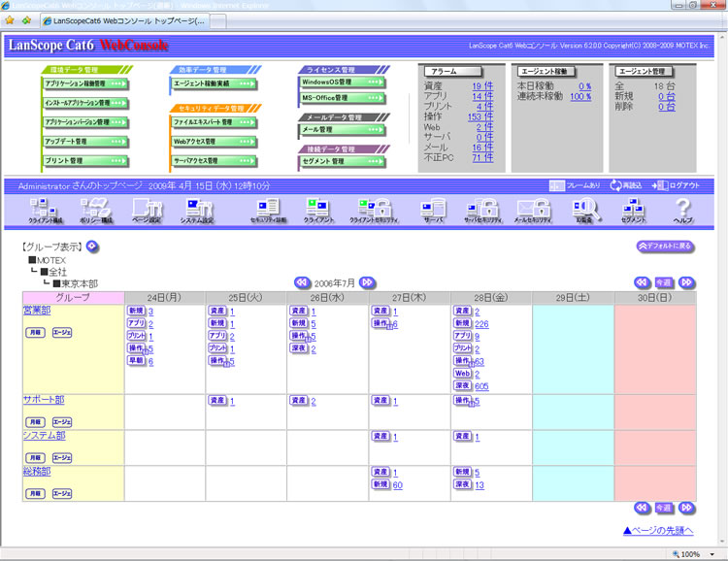This screenshot has height=561, width=728.
Task: Open プリント管理 menu button
Action: click(85, 161)
